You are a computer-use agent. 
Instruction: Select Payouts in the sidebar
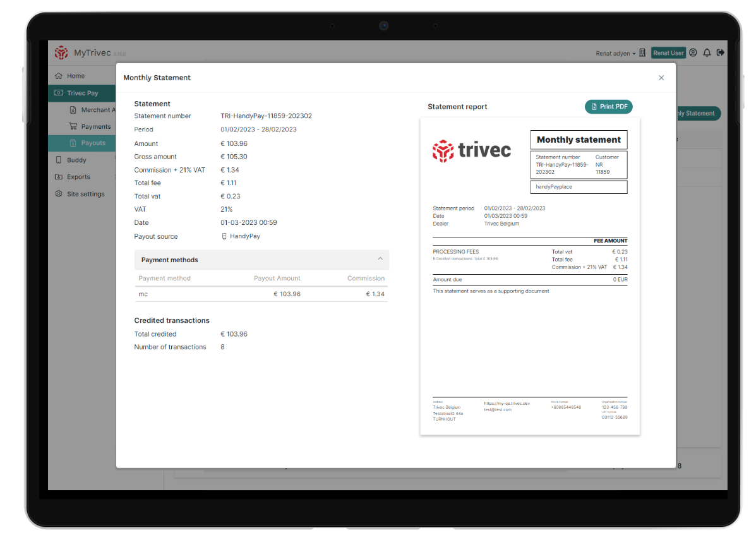(x=93, y=143)
